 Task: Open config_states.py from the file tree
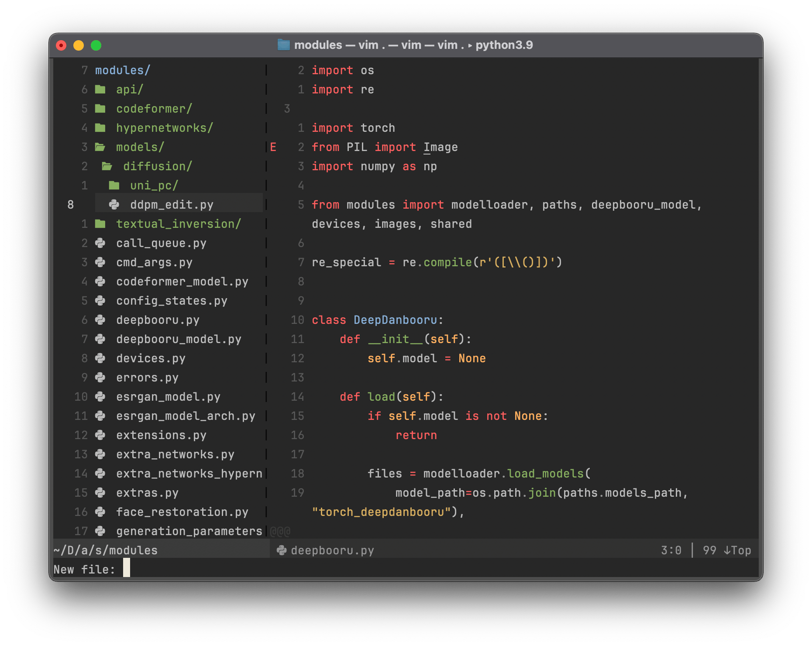click(x=172, y=301)
